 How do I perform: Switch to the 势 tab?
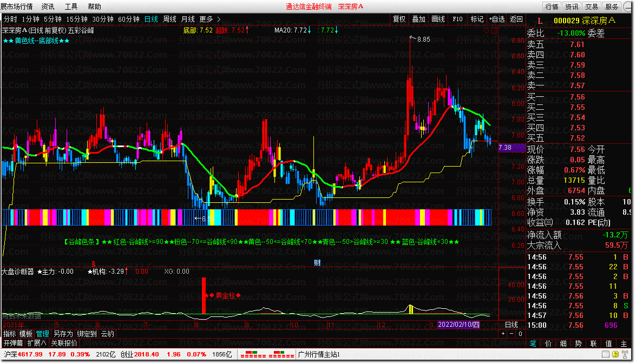579,343
